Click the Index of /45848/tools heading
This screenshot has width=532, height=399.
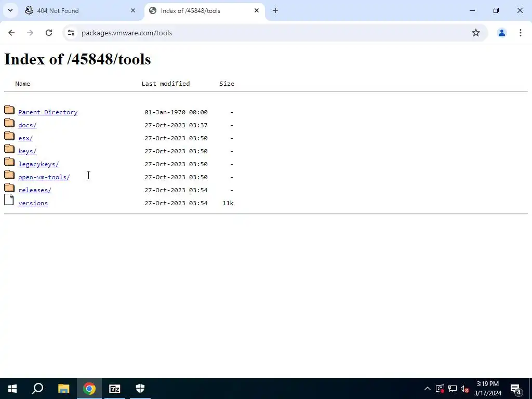77,59
